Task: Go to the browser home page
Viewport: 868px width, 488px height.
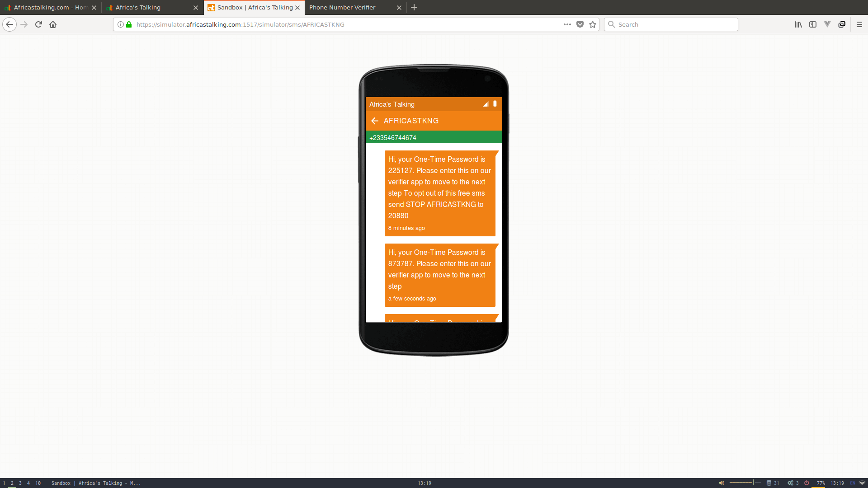Action: (x=53, y=24)
